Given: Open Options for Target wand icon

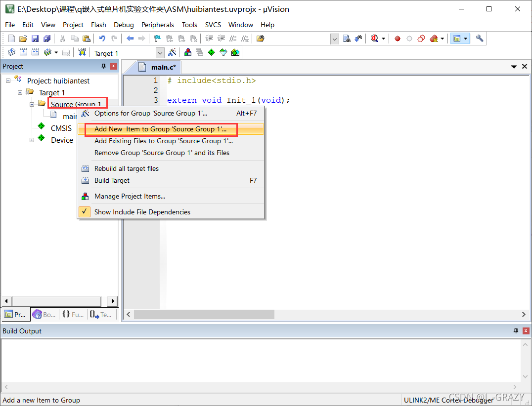Looking at the screenshot, I should (x=172, y=52).
